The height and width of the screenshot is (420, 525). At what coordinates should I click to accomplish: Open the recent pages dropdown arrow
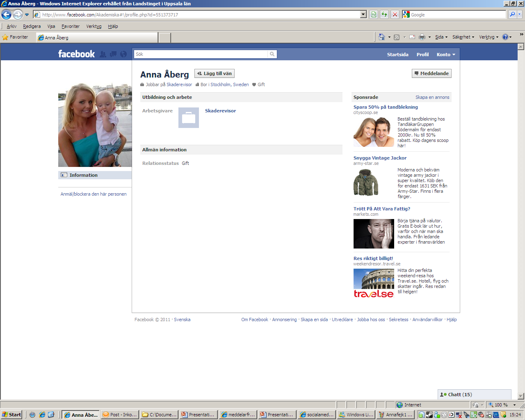click(27, 15)
